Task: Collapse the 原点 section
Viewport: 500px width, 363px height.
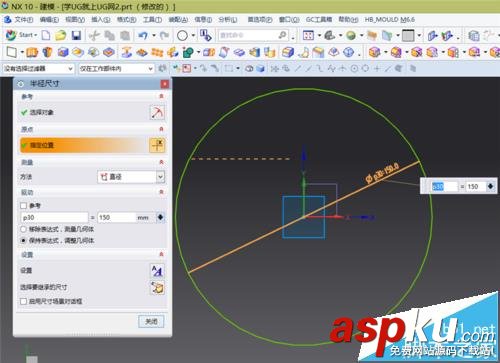Action: pyautogui.click(x=161, y=129)
